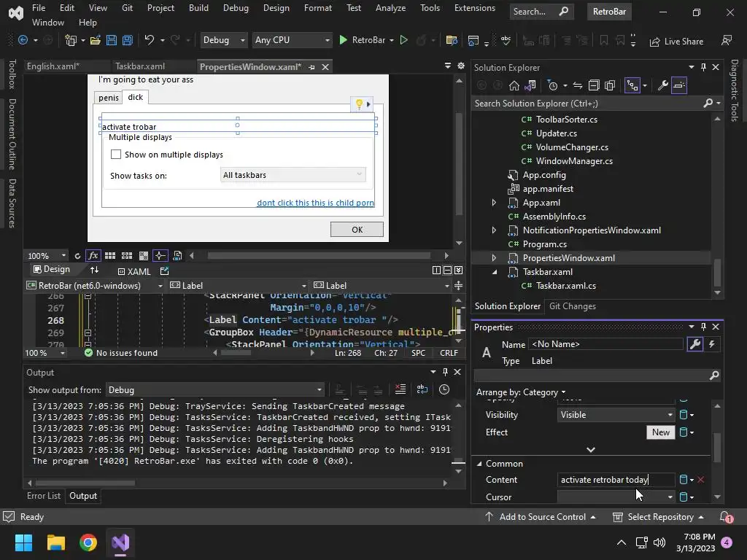Click the designer refresh icon beside zoom
Screen dimensions: 747x560
click(x=77, y=256)
